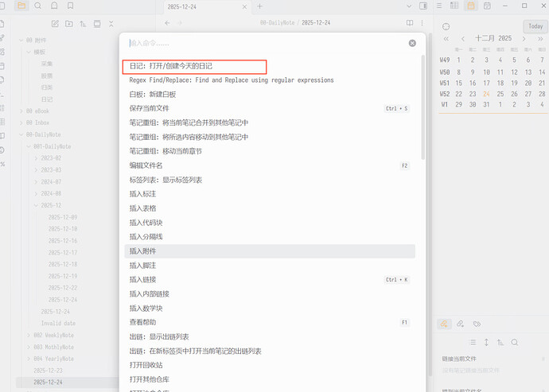The image size is (549, 392).
Task: Clear the command palette input
Action: (412, 43)
